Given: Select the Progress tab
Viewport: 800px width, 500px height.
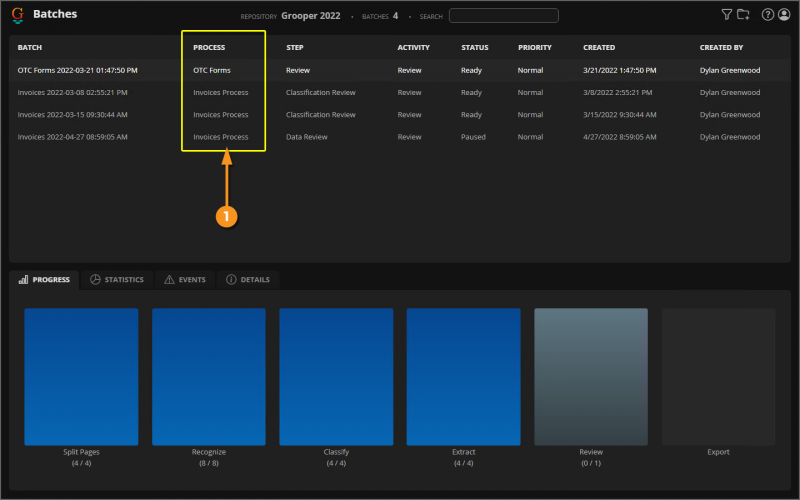Looking at the screenshot, I should click(x=44, y=280).
